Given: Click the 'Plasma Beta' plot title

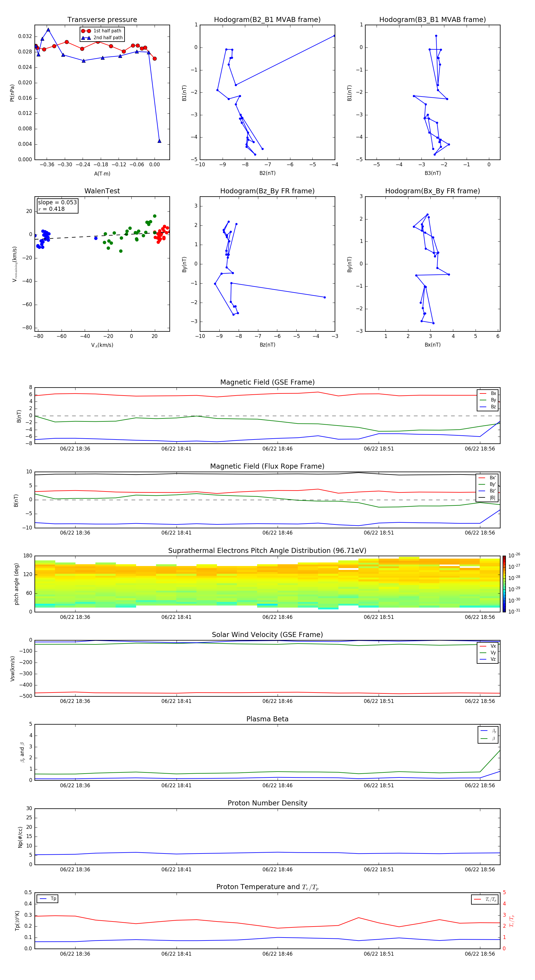Looking at the screenshot, I should pos(267,719).
